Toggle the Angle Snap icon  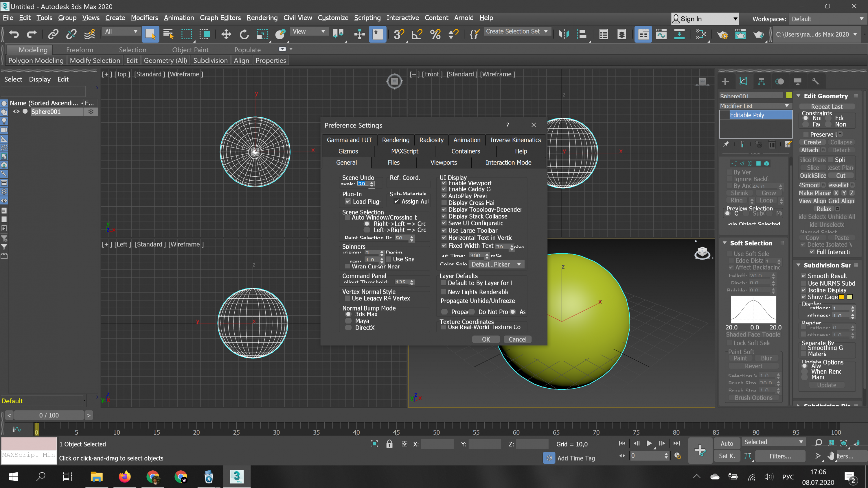(x=417, y=34)
